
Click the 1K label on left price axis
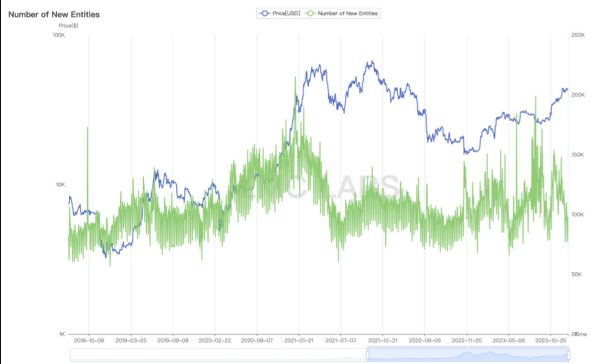(x=61, y=334)
